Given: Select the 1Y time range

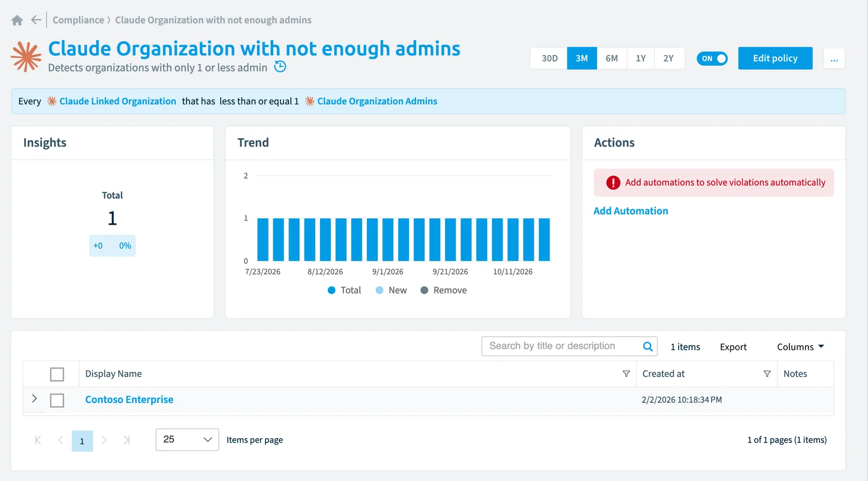Looking at the screenshot, I should pyautogui.click(x=641, y=58).
